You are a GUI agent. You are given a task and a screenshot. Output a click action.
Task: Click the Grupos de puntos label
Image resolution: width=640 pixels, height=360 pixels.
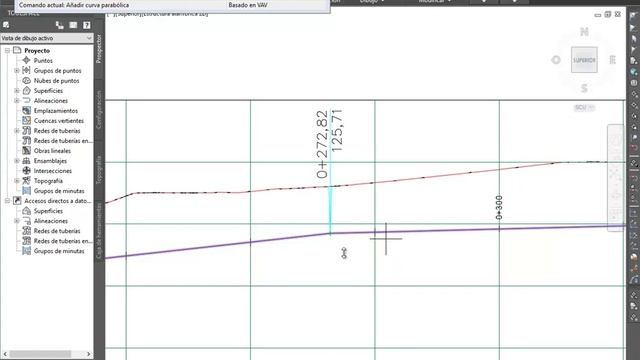(x=58, y=71)
